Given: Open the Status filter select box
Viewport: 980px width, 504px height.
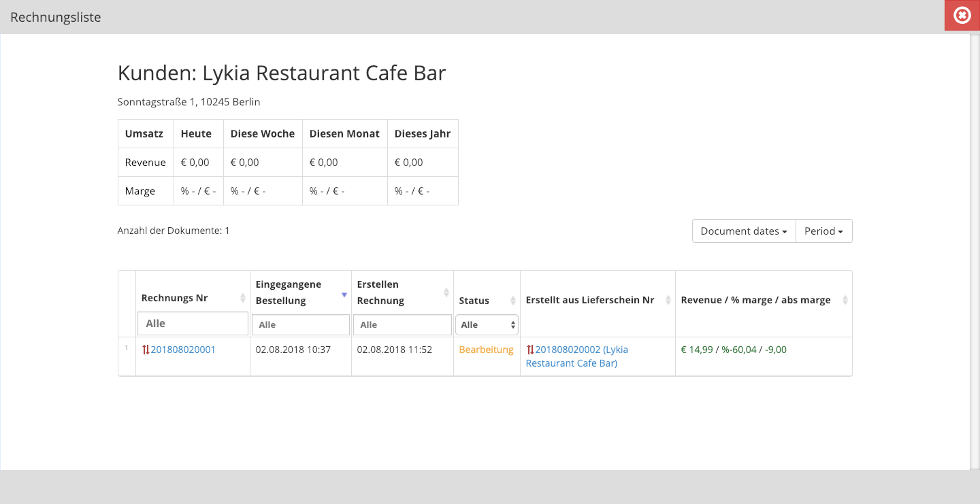Looking at the screenshot, I should coord(487,324).
